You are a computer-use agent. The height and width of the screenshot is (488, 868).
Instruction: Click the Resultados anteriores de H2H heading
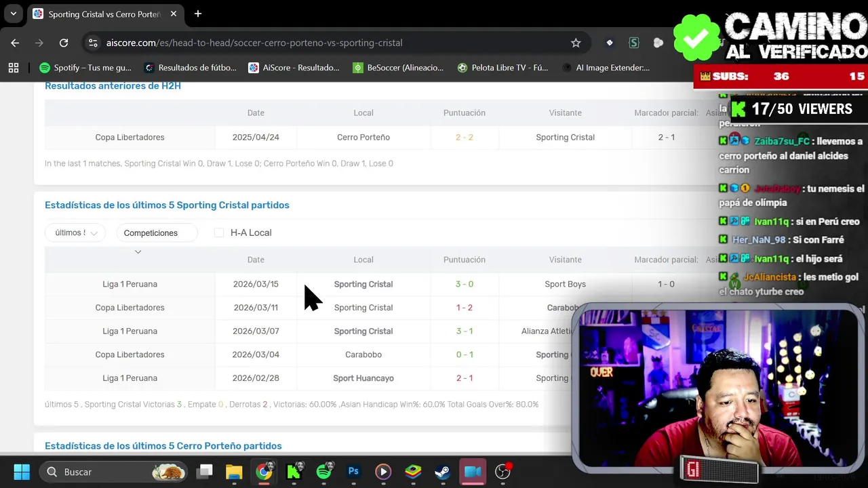pyautogui.click(x=113, y=86)
